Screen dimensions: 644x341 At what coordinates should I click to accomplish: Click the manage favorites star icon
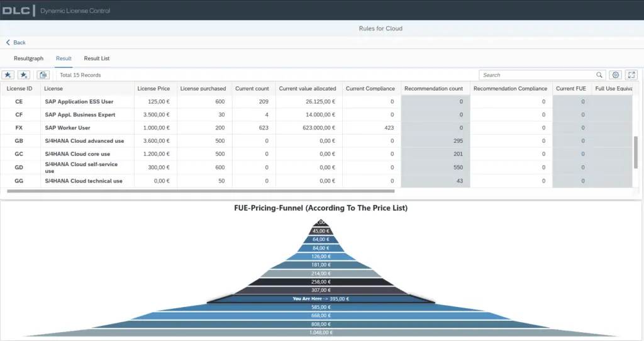click(x=24, y=75)
